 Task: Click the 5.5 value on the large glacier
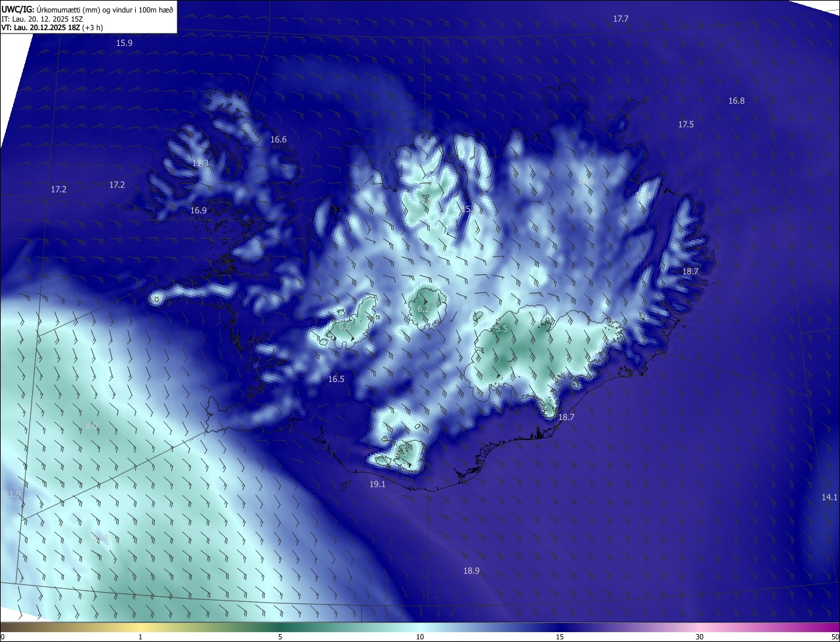pyautogui.click(x=501, y=329)
